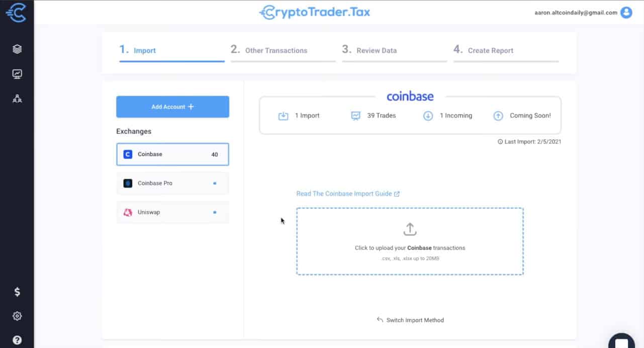
Task: Open the chart monitor icon in sidebar
Action: (17, 74)
